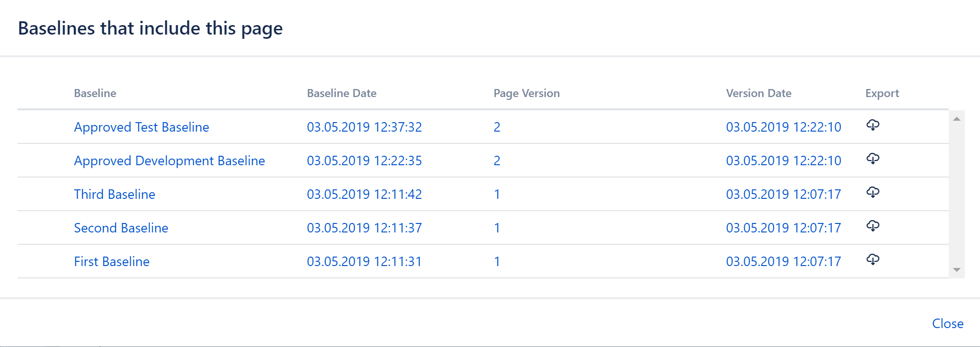Open page version 2 of Approved Test Baseline
The height and width of the screenshot is (347, 980).
[497, 127]
